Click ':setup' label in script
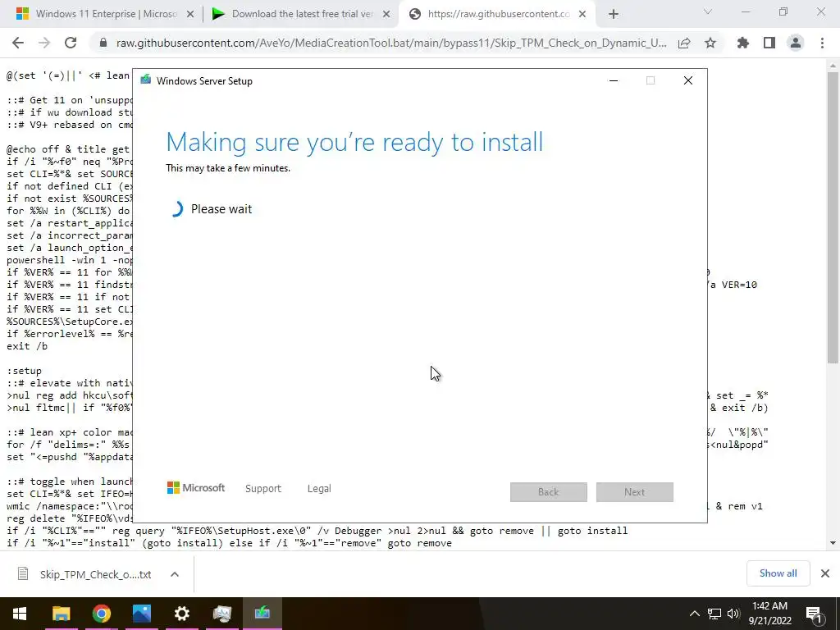 pos(24,371)
